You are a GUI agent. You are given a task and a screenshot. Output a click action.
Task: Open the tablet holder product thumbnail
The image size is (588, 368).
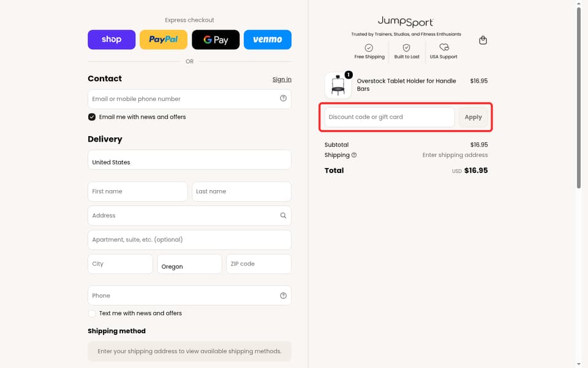[x=338, y=86]
